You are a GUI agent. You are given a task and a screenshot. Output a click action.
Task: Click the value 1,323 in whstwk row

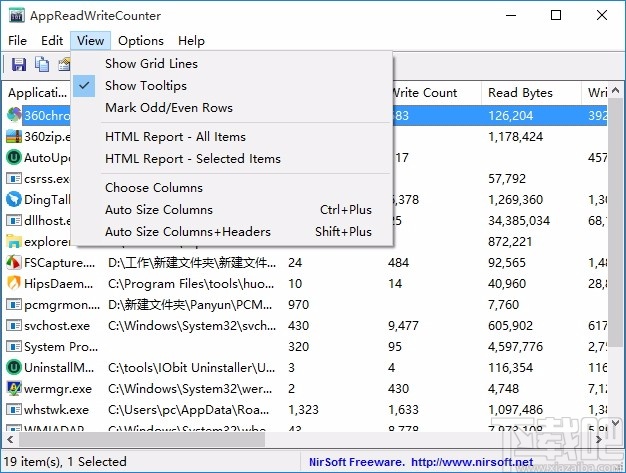(303, 410)
